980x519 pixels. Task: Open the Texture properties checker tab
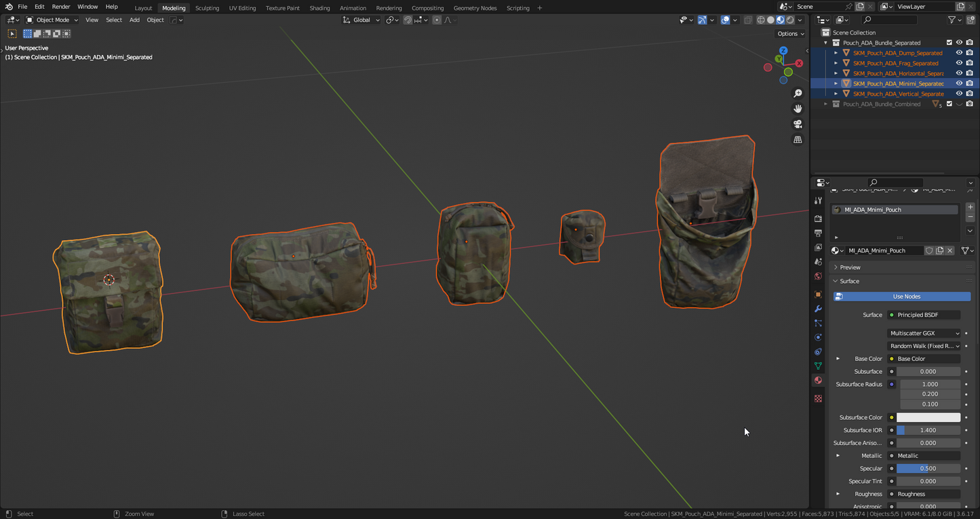tap(818, 399)
